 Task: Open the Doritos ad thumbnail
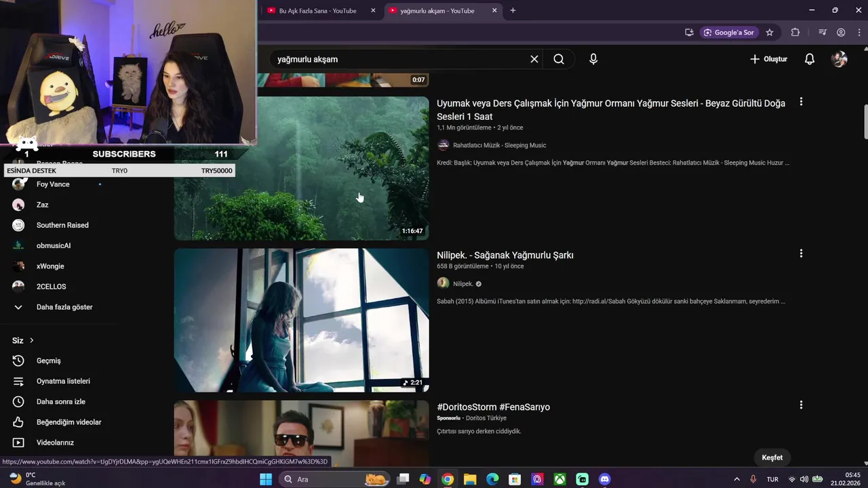(301, 433)
